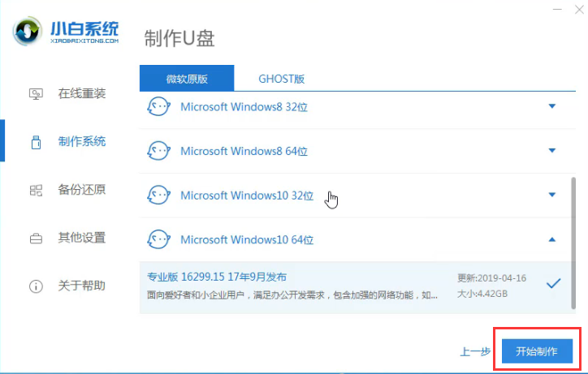Viewport: 588px width, 374px height.
Task: Expand the Microsoft Windows8 64位 arrow
Action: point(552,151)
